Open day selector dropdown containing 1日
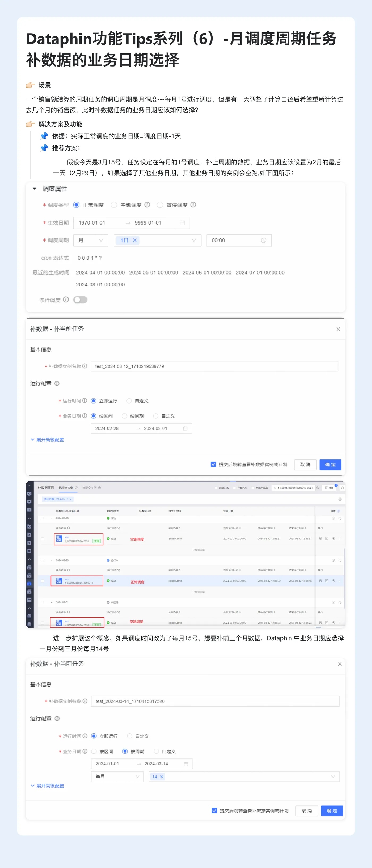Screen dimensions: 372x868 pos(158,240)
